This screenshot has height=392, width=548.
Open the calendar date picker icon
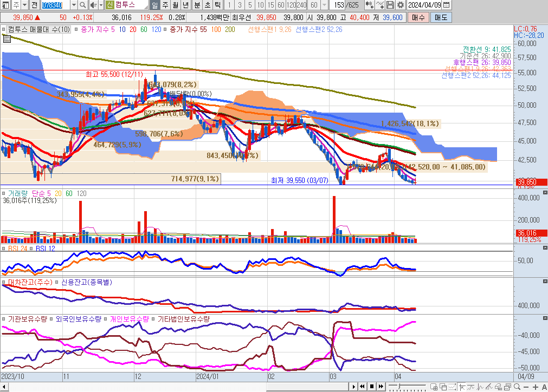446,5
